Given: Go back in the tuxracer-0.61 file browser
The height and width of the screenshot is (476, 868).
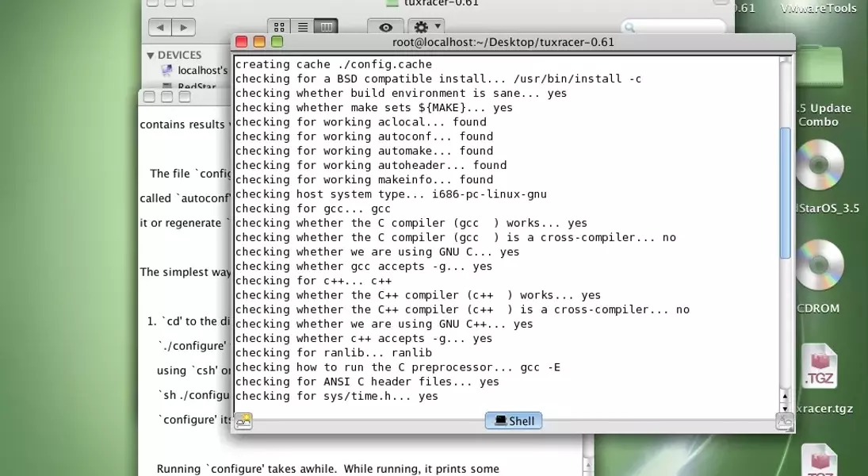Looking at the screenshot, I should coord(160,27).
